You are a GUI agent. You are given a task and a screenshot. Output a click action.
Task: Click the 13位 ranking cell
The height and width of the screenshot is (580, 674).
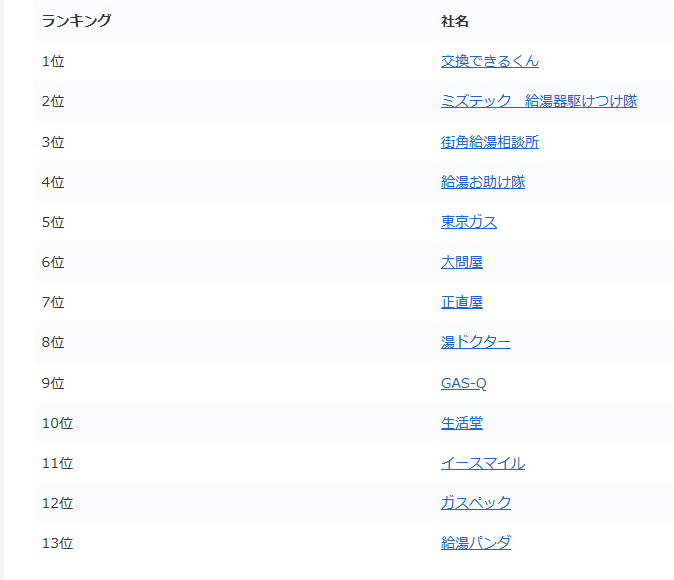pos(57,543)
